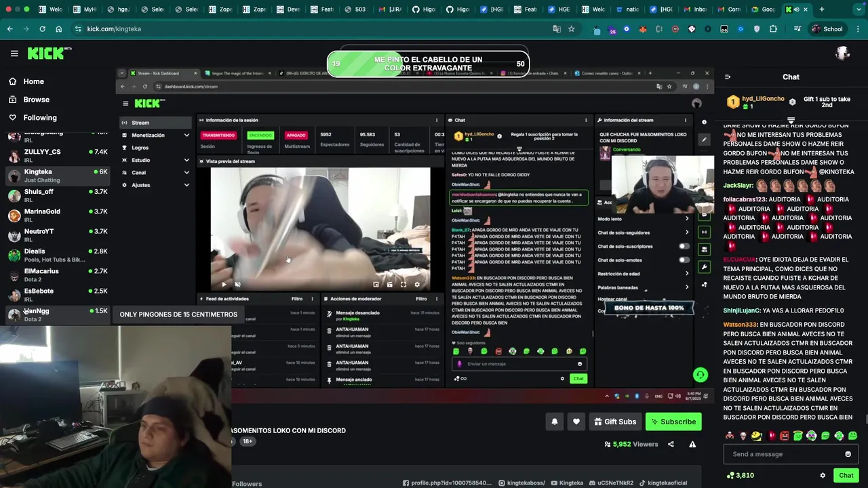Open the emoji picker in chat input

848,454
